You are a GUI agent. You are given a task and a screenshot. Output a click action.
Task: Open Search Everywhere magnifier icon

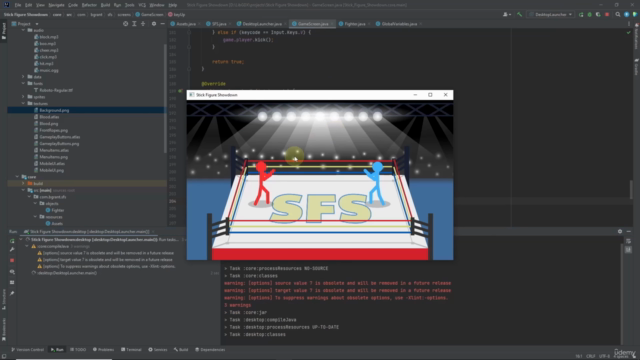[618, 14]
